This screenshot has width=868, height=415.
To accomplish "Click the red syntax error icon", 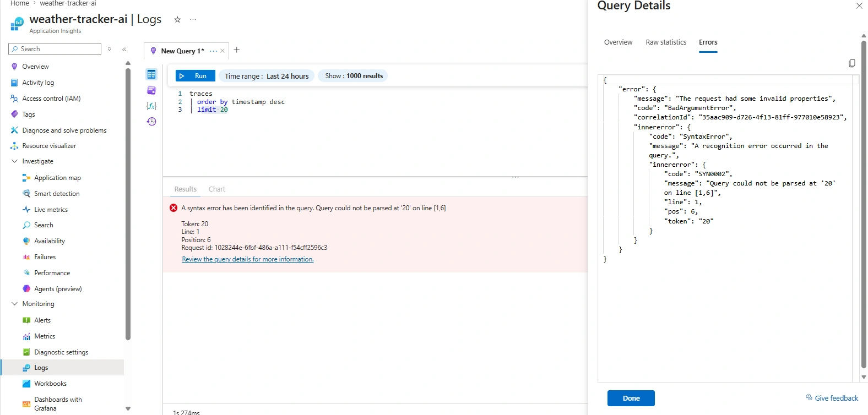I will point(173,208).
